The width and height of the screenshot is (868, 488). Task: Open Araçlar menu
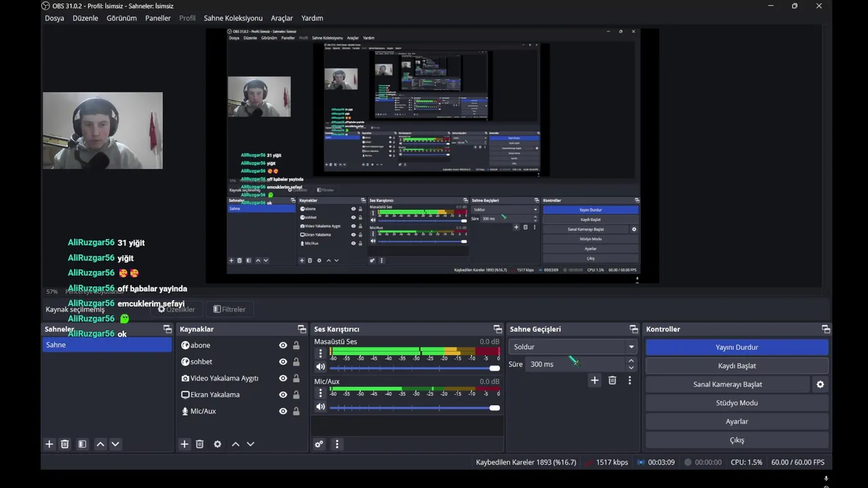point(282,18)
